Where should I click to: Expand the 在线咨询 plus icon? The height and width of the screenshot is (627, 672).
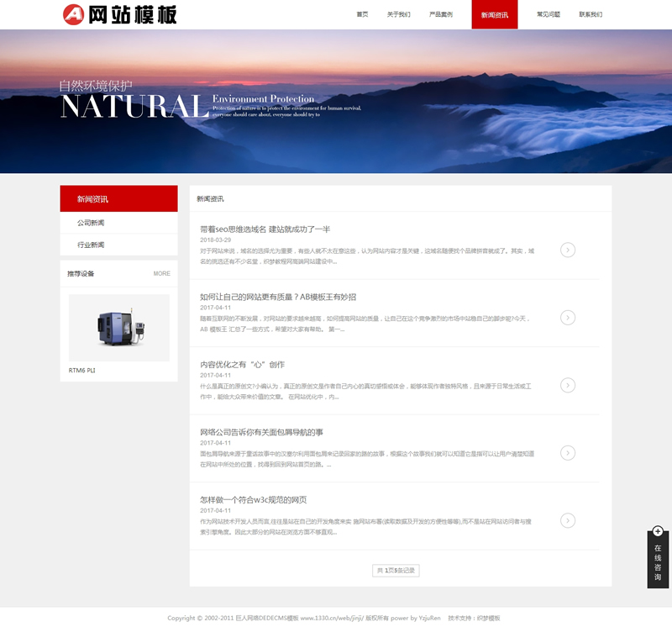tap(658, 531)
